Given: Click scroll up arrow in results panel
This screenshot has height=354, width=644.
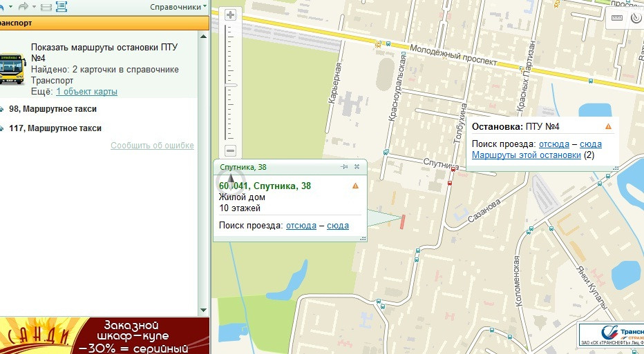Looking at the screenshot, I should click(x=203, y=37).
